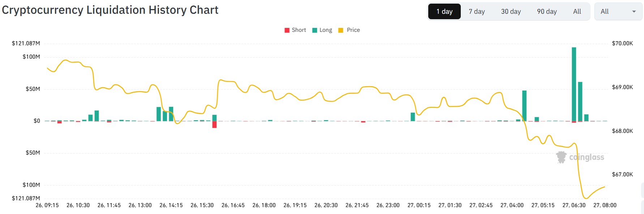Click the long liquidation bar near 00:15
Image resolution: width=644 pixels, height=214 pixels.
pyautogui.click(x=413, y=117)
